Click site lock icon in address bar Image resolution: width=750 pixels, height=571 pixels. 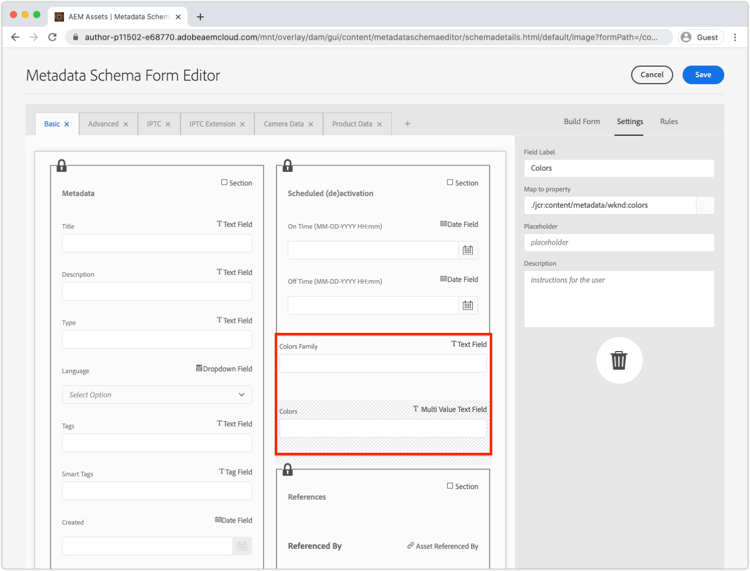(x=75, y=37)
